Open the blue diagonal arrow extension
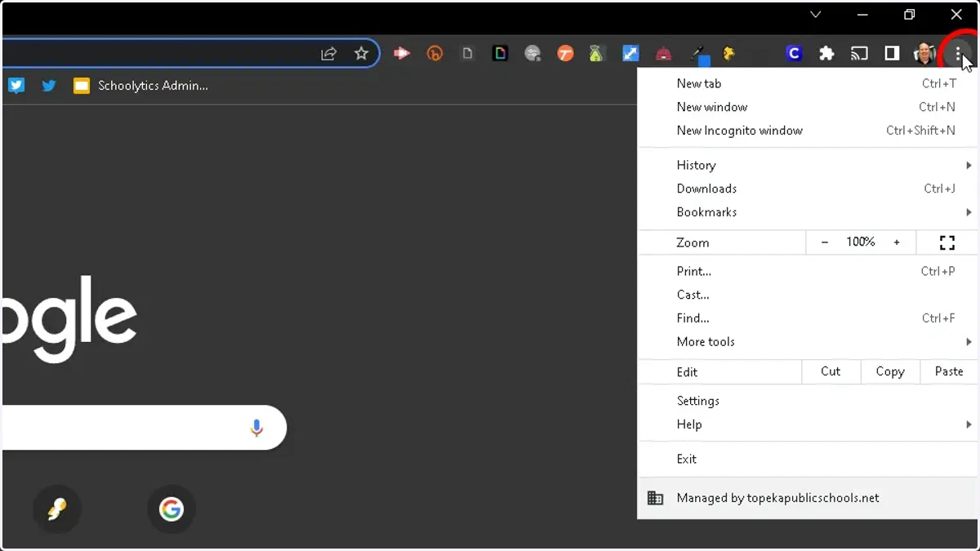This screenshot has width=980, height=551. click(630, 54)
